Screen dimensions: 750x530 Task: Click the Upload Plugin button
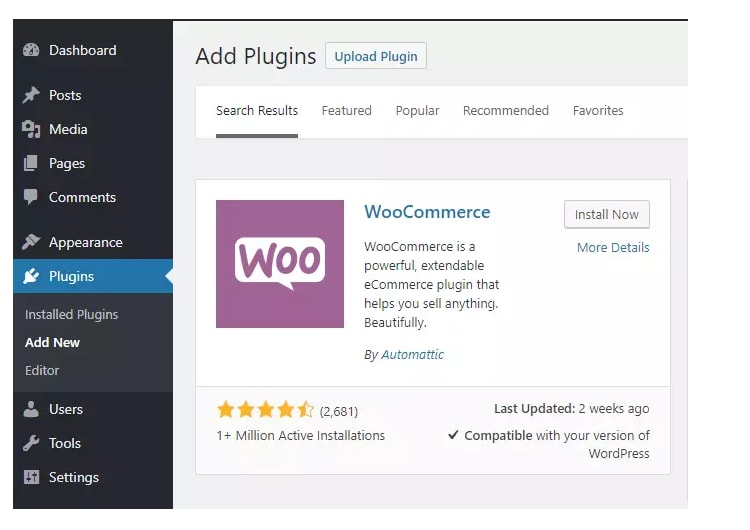click(x=376, y=56)
